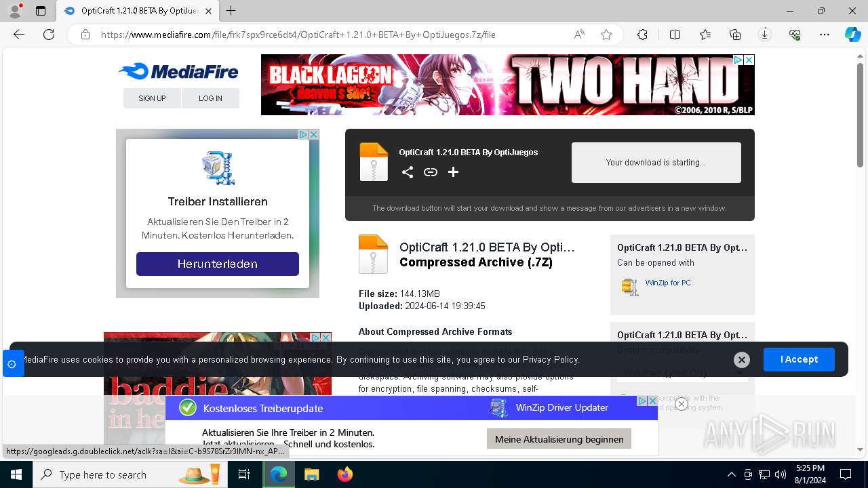Copy file link with chain icon
The image size is (868, 488).
431,172
